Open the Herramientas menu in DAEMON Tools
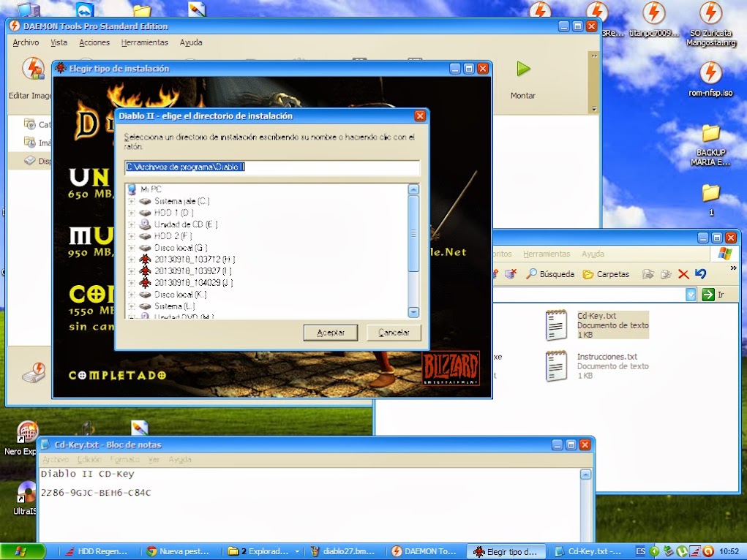747x560 pixels. [145, 42]
